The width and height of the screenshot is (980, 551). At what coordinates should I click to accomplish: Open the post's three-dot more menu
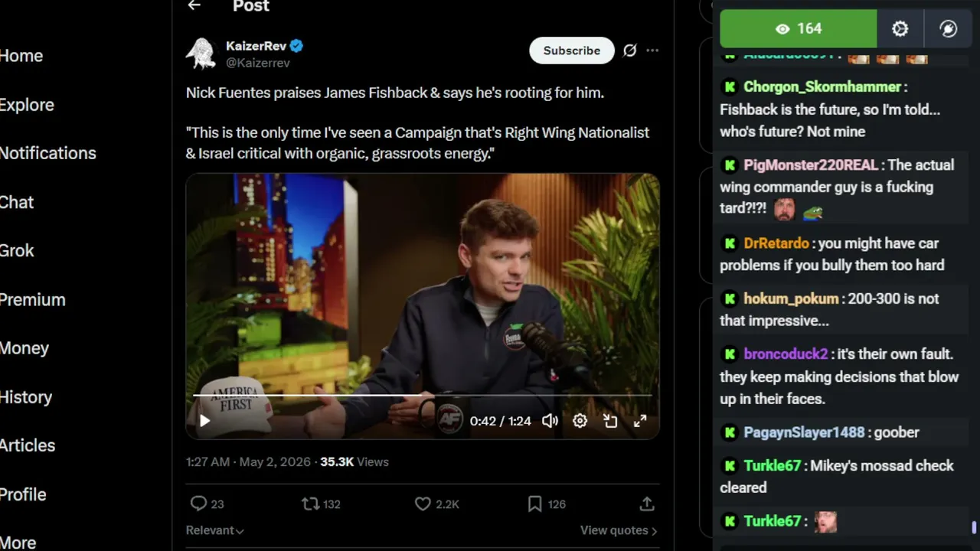coord(652,51)
